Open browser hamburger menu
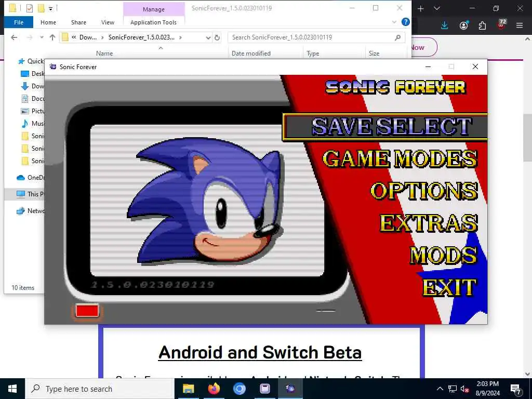The width and height of the screenshot is (532, 399). coord(519,25)
